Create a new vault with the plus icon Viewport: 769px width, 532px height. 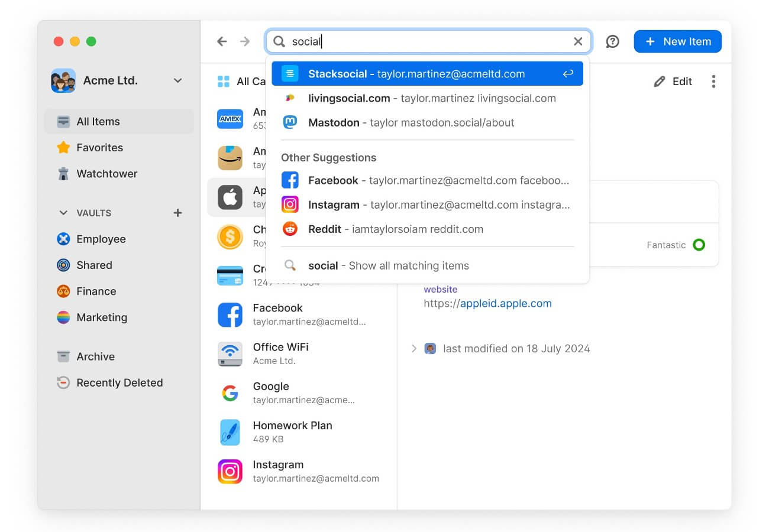tap(177, 213)
